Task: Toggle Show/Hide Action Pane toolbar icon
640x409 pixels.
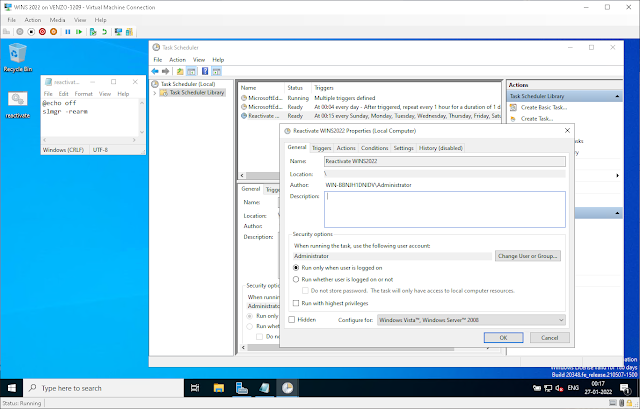Action: tap(216, 71)
